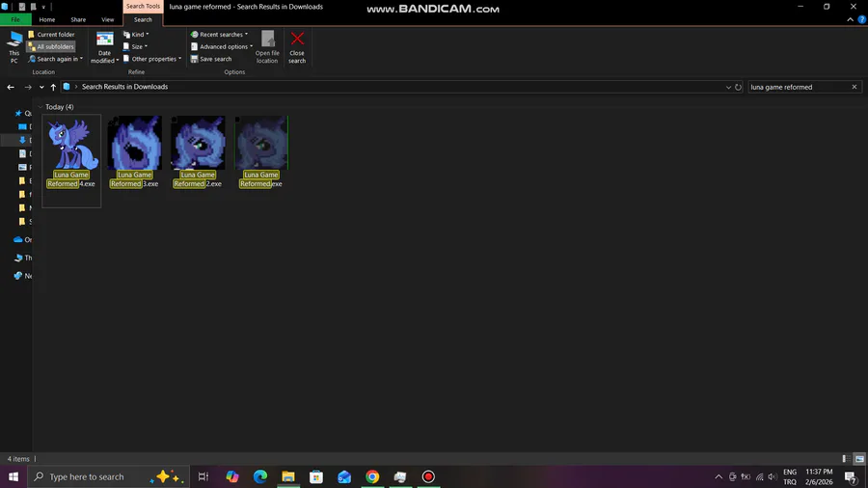Viewport: 868px width, 488px height.
Task: Switch to large icons view layout
Action: click(859, 459)
